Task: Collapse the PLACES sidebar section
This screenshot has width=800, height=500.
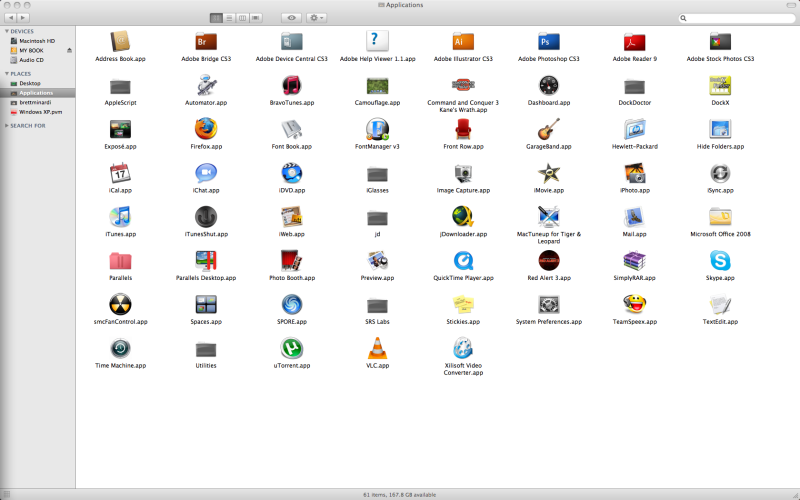Action: (x=7, y=73)
